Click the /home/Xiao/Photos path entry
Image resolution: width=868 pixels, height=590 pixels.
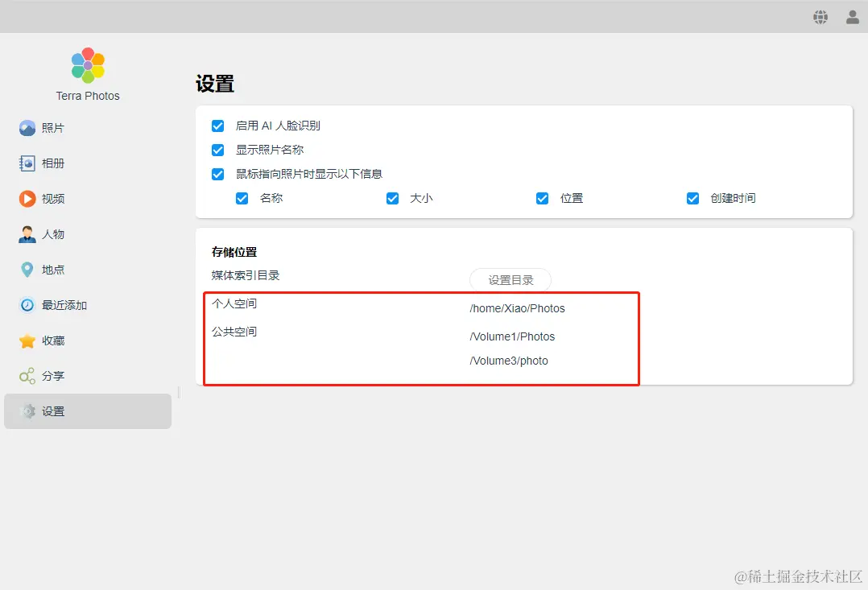coord(517,307)
